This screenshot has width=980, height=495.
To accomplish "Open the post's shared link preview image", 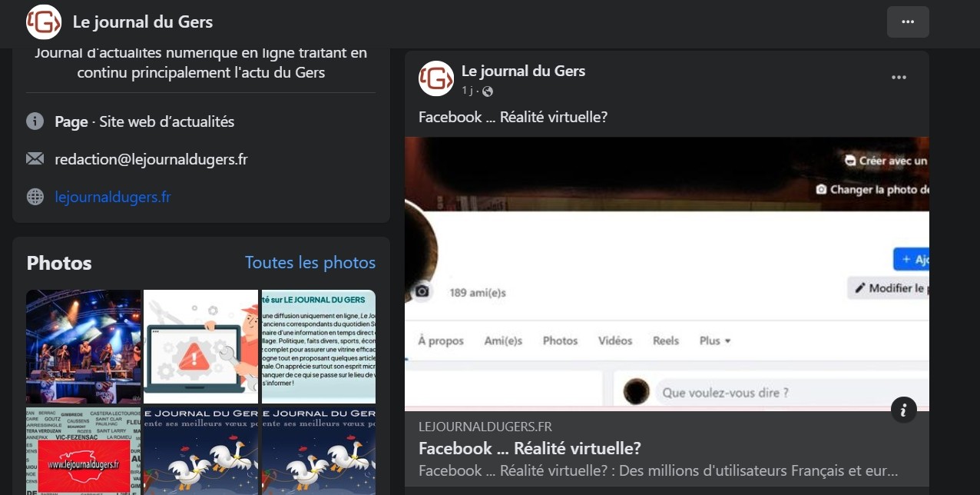I will point(667,274).
